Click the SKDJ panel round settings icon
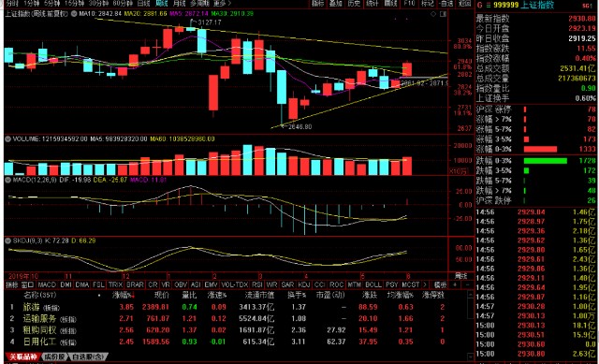The image size is (599, 364). pyautogui.click(x=7, y=240)
